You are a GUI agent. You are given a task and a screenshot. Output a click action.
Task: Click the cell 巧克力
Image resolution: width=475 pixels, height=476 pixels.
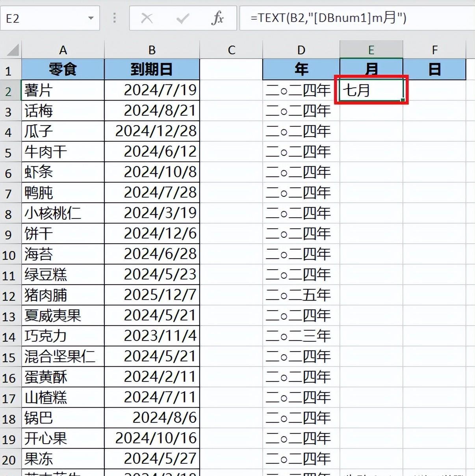(63, 336)
